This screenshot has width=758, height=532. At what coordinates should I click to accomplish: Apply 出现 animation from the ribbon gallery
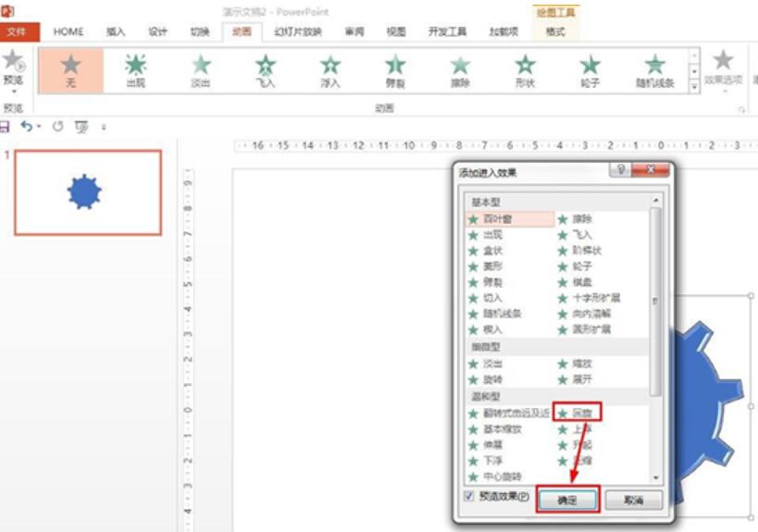coord(136,70)
